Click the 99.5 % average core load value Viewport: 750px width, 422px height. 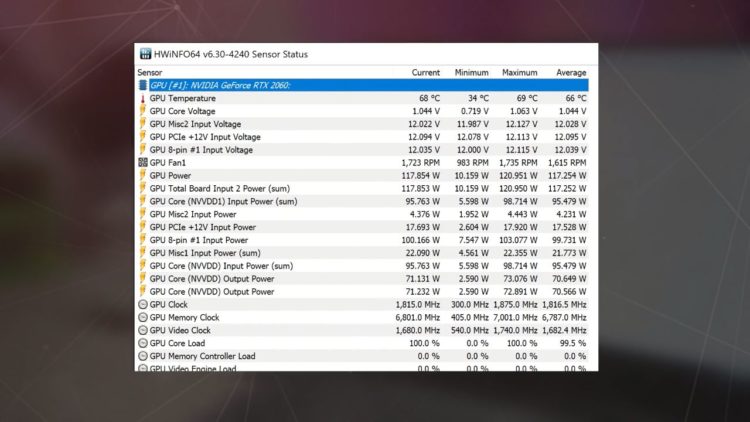pos(573,343)
